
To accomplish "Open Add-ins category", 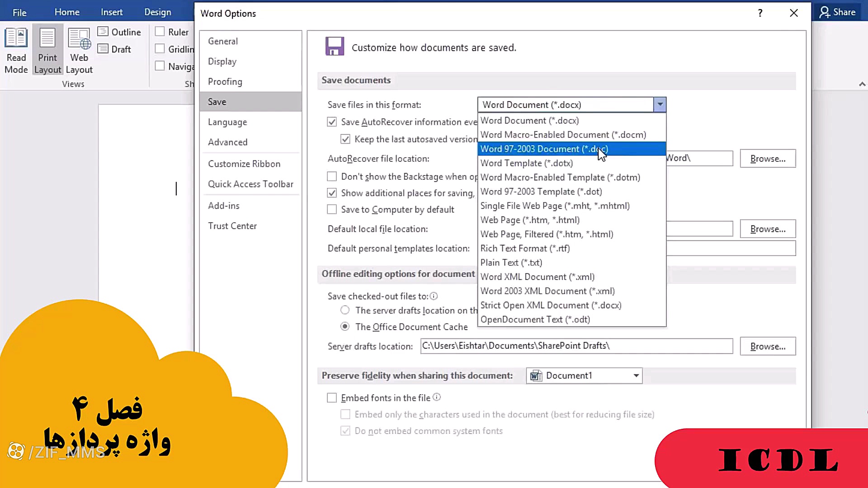I will coord(250,206).
